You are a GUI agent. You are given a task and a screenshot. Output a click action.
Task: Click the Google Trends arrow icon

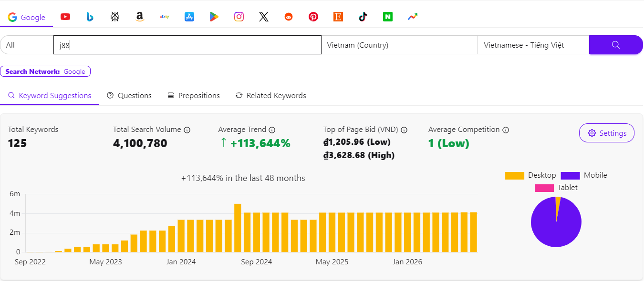coord(413,17)
